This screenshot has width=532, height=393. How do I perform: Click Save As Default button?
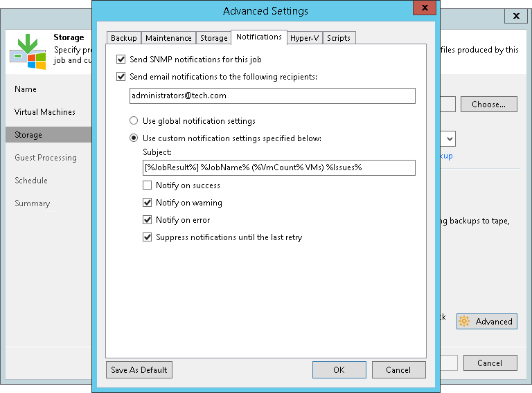coord(139,370)
